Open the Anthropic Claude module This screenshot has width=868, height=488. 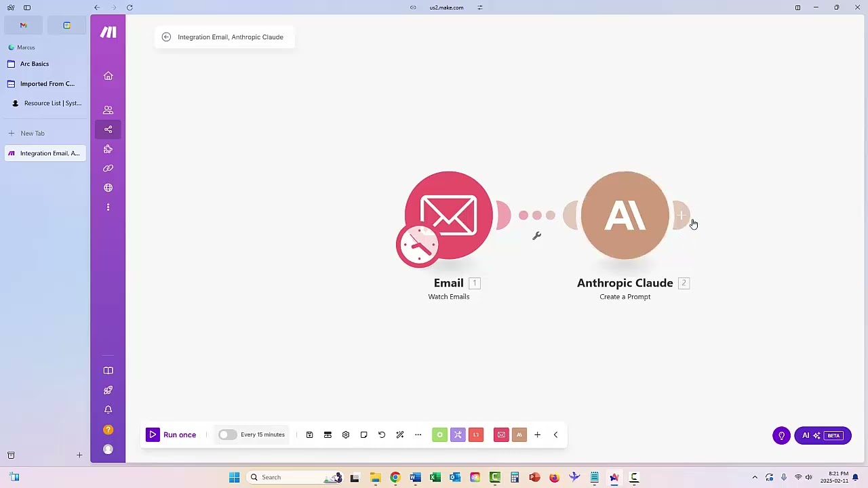click(x=625, y=216)
